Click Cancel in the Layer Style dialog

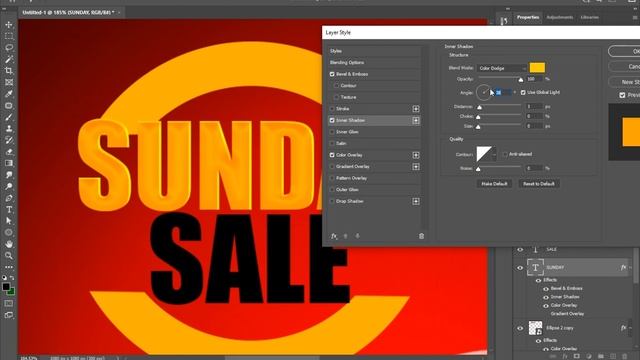pos(624,67)
